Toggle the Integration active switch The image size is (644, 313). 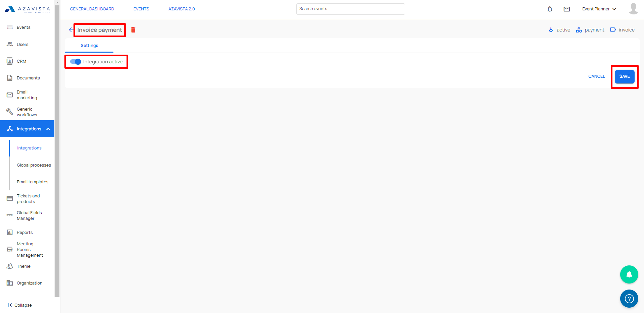point(76,62)
